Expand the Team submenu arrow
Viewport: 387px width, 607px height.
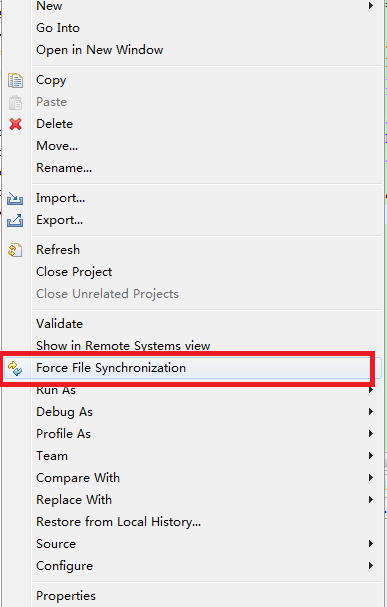[x=371, y=456]
